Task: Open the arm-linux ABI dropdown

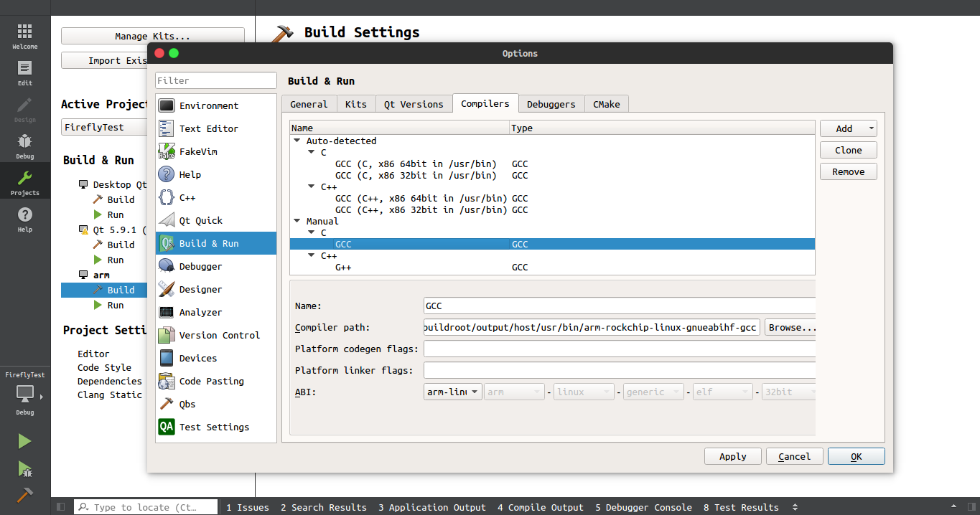Action: click(453, 392)
